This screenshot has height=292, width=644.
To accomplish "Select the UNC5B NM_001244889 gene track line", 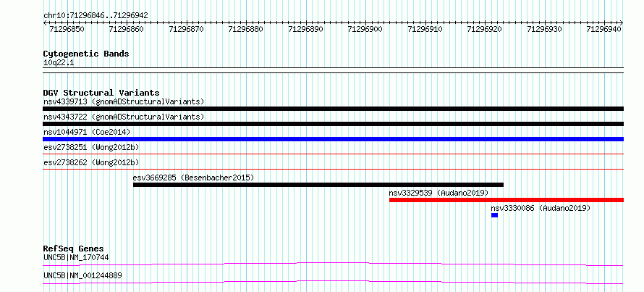I will pyautogui.click(x=333, y=282).
